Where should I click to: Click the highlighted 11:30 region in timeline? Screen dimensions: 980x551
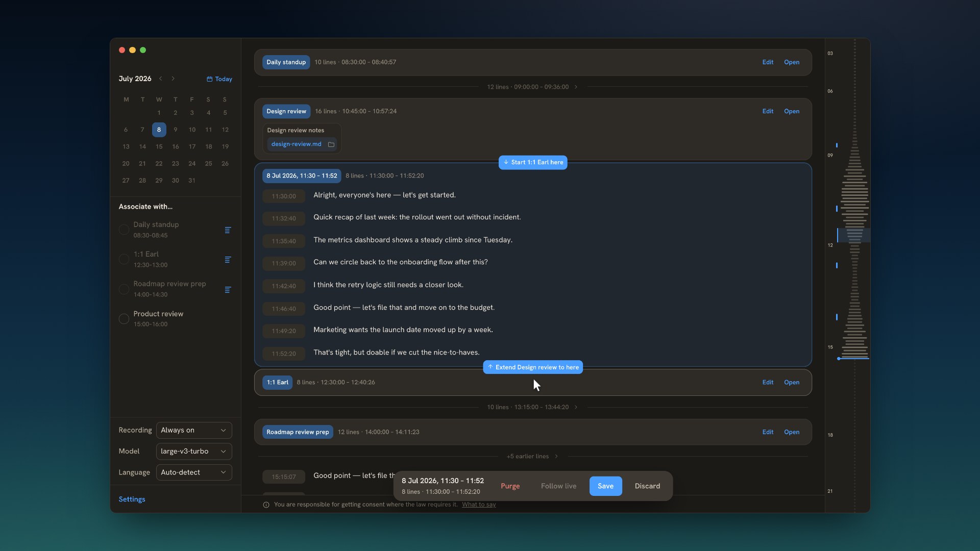tap(853, 235)
